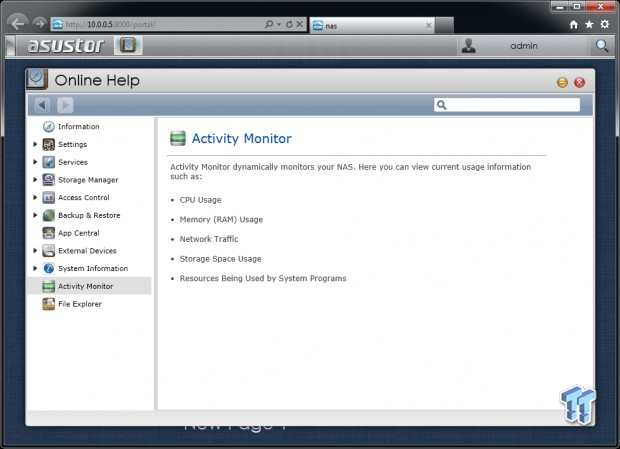This screenshot has width=620, height=449.
Task: Click the Activity Monitor heading
Action: (x=242, y=139)
